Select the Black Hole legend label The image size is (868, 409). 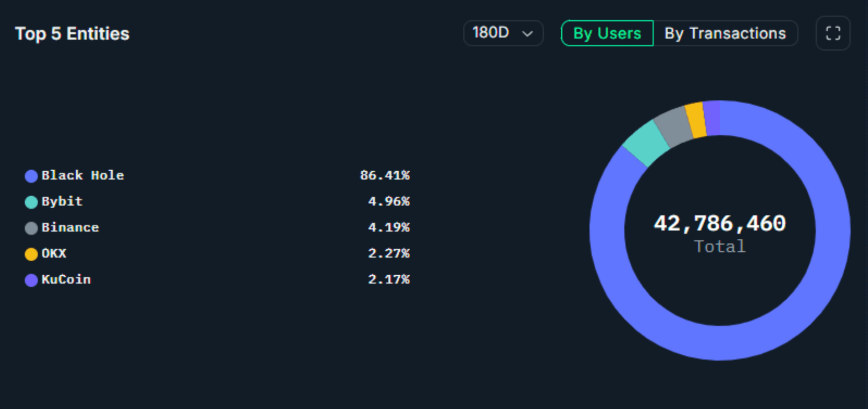click(x=83, y=175)
